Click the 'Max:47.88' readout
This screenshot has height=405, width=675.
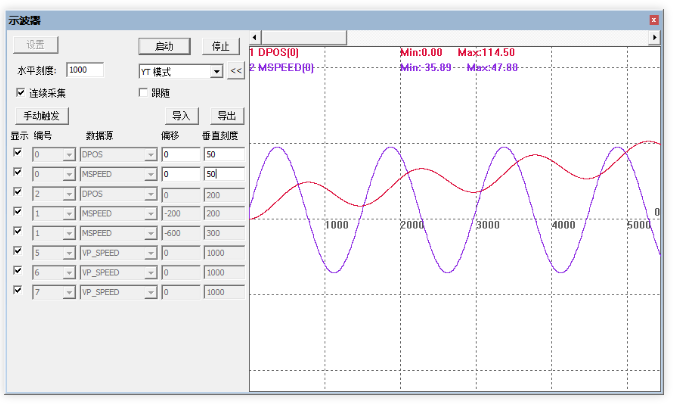point(492,68)
